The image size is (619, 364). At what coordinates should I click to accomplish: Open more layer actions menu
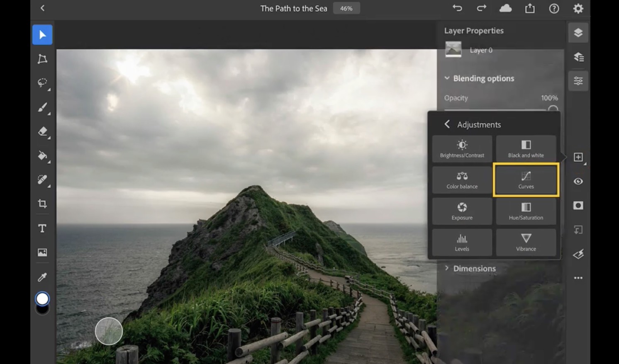tap(578, 278)
